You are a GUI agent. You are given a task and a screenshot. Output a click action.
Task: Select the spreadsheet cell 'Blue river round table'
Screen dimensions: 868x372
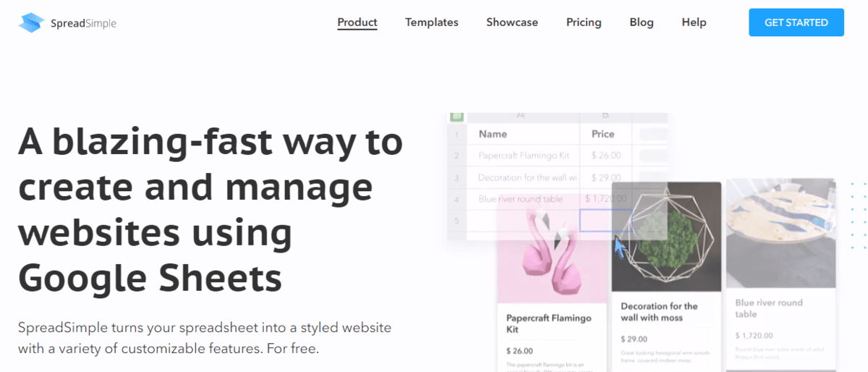pyautogui.click(x=523, y=199)
